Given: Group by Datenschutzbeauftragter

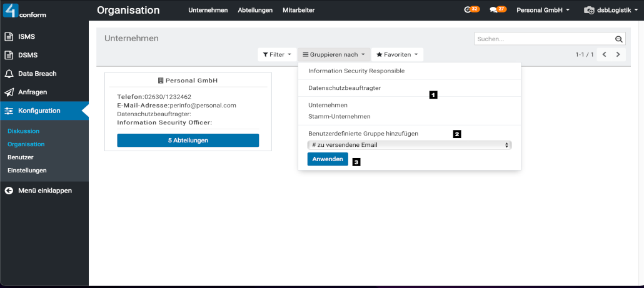Looking at the screenshot, I should click(345, 88).
